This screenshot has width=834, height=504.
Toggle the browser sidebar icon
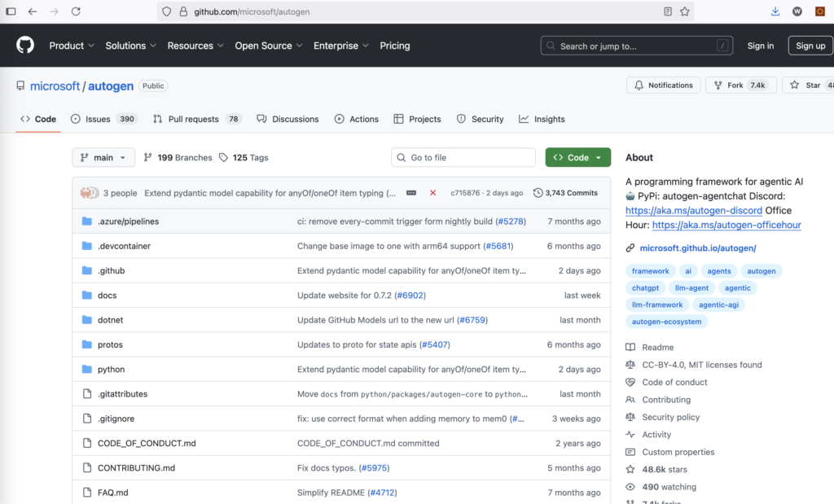11,11
